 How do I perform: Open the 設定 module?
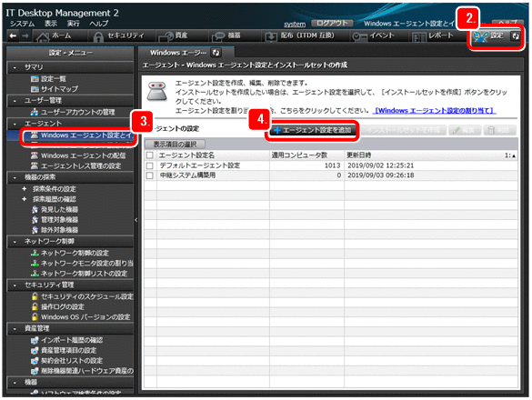click(489, 36)
